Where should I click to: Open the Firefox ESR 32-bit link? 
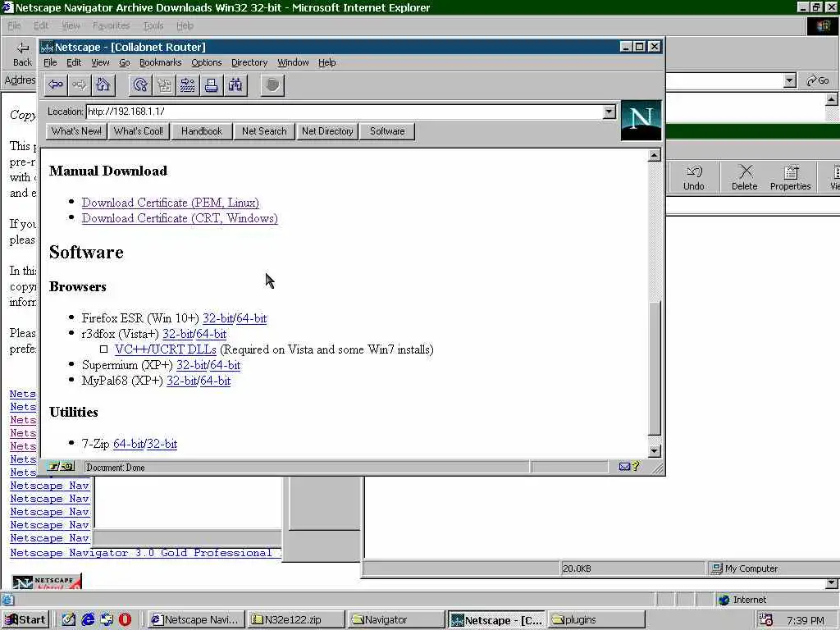217,318
